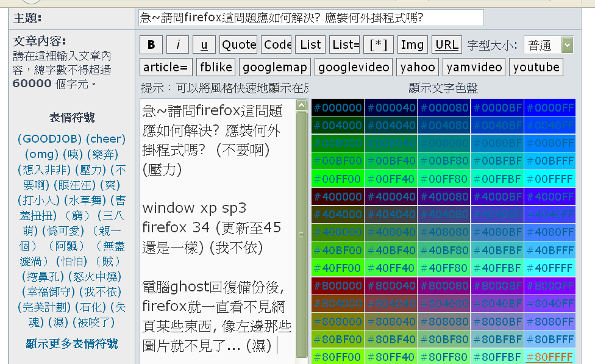This screenshot has width=595, height=364.
Task: Insert the (壓力) emoticon
Action: [x=90, y=170]
